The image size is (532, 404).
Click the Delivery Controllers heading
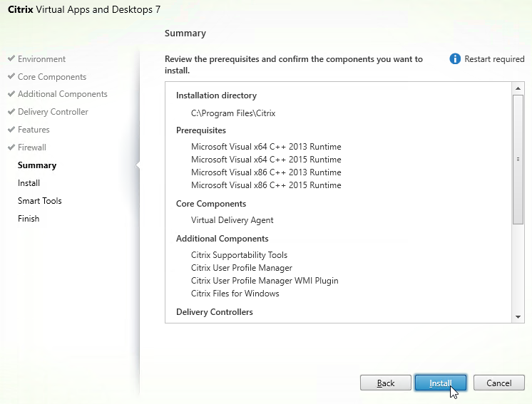215,312
